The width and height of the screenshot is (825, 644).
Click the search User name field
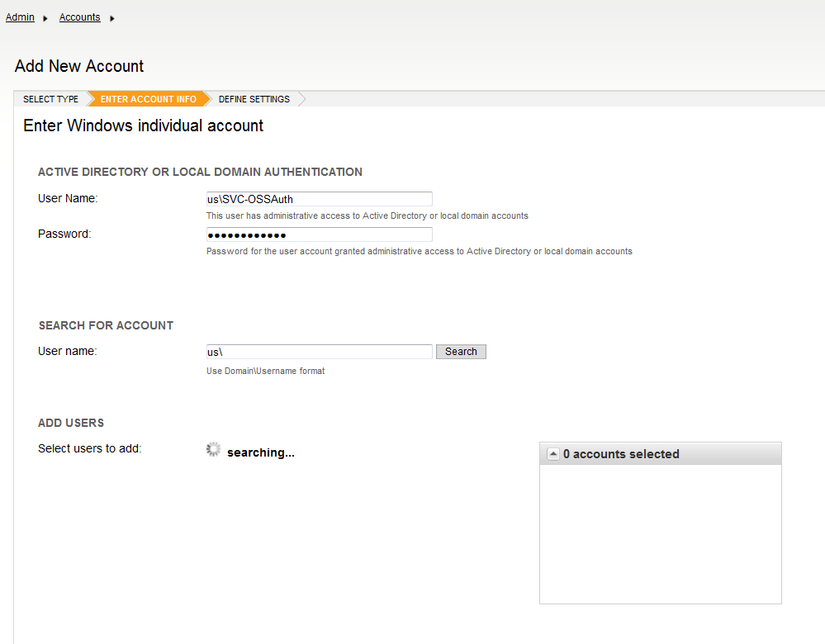(x=320, y=352)
